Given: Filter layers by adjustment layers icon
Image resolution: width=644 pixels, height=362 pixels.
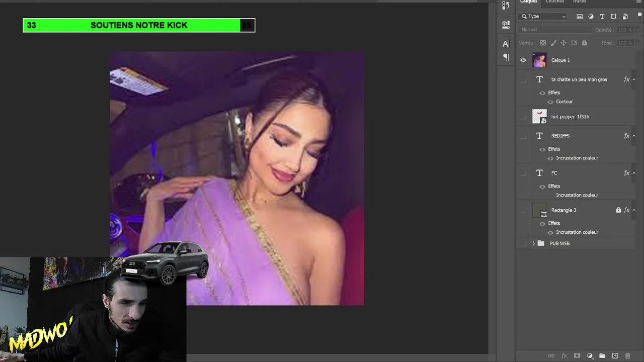Looking at the screenshot, I should (x=591, y=17).
